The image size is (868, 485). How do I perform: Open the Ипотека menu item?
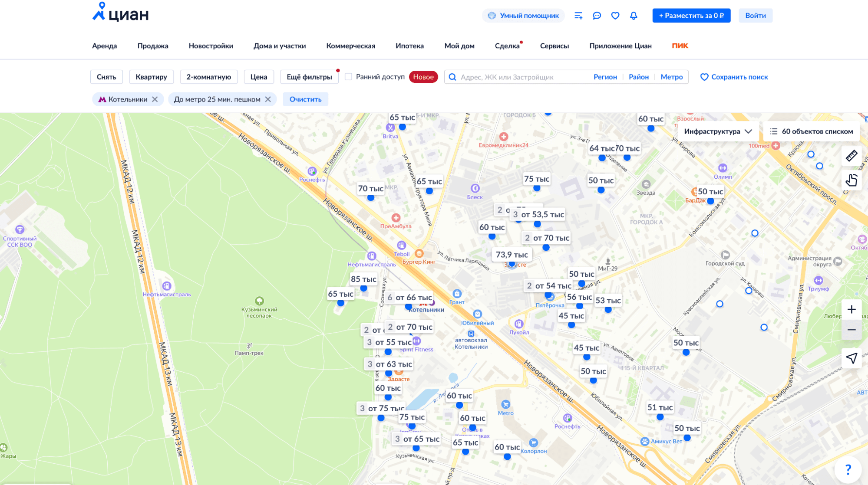pyautogui.click(x=409, y=46)
